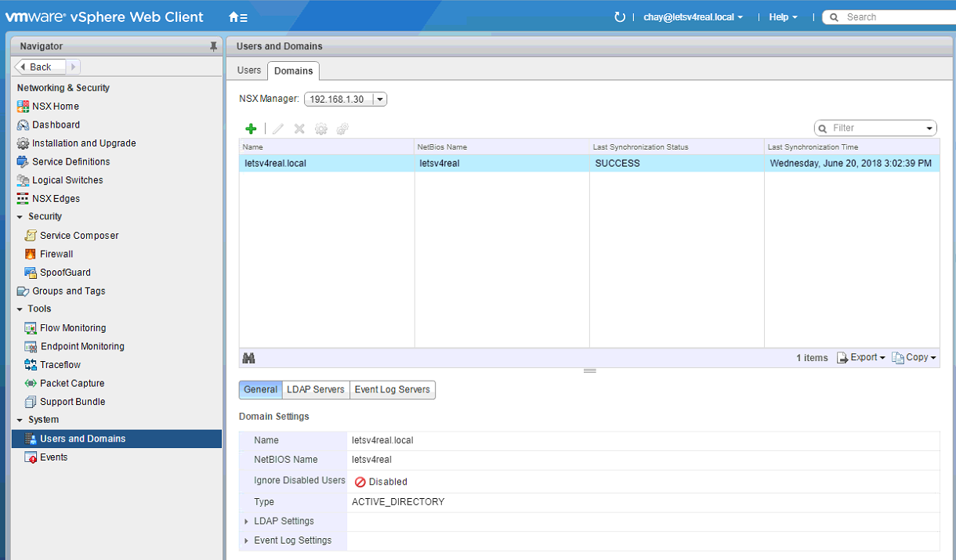Image resolution: width=956 pixels, height=560 pixels.
Task: Click the green add domain plus icon
Action: coord(251,128)
